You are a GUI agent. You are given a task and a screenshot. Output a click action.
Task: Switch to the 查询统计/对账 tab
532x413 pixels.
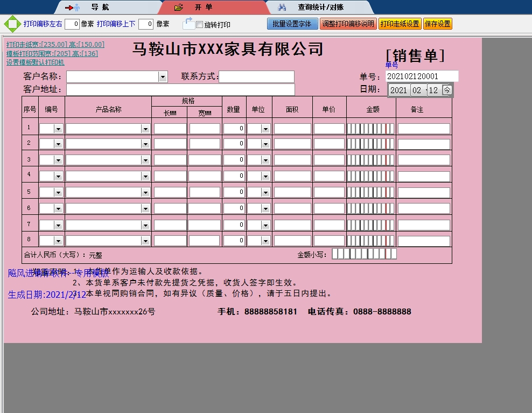(320, 8)
